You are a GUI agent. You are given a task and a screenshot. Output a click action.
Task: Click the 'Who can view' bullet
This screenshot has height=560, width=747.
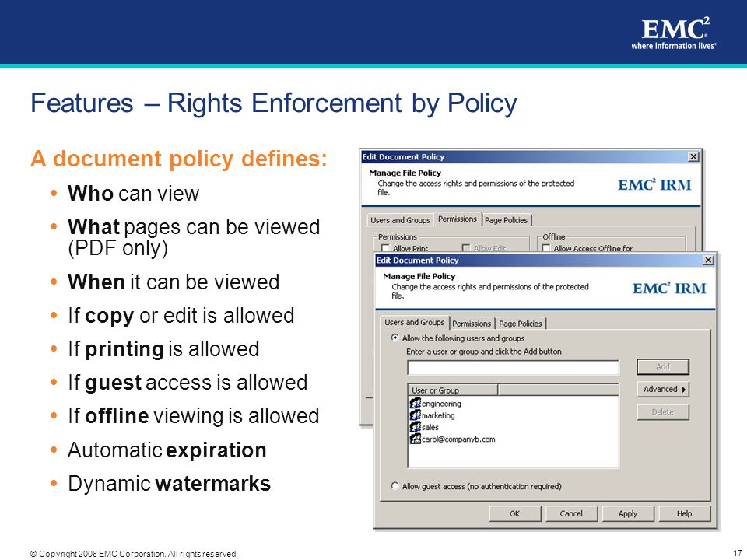click(x=133, y=194)
